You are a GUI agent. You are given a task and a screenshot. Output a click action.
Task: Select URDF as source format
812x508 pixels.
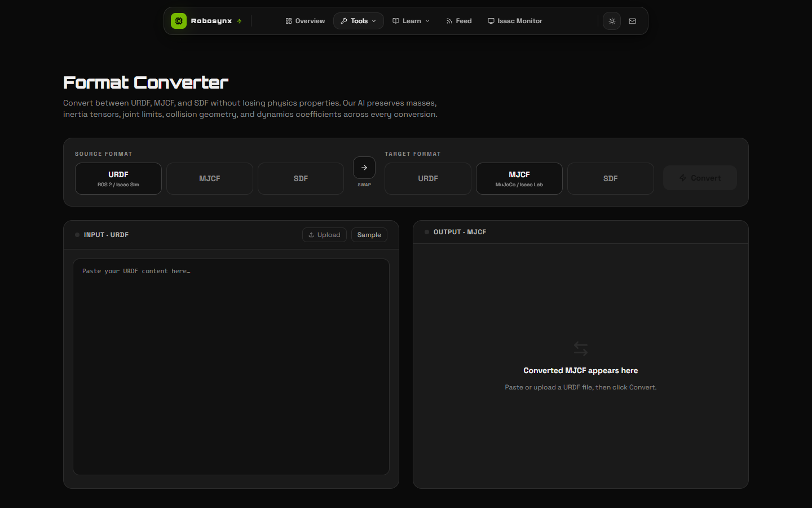point(118,178)
